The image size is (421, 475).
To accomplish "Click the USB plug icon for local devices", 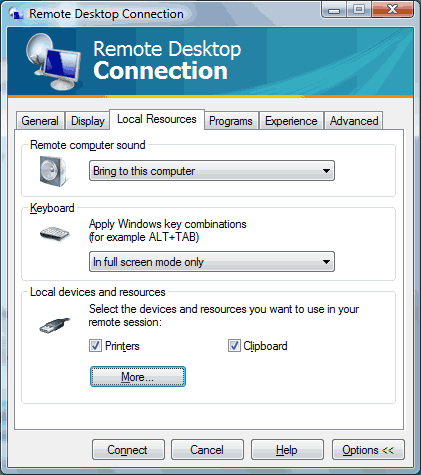I will pyautogui.click(x=55, y=325).
